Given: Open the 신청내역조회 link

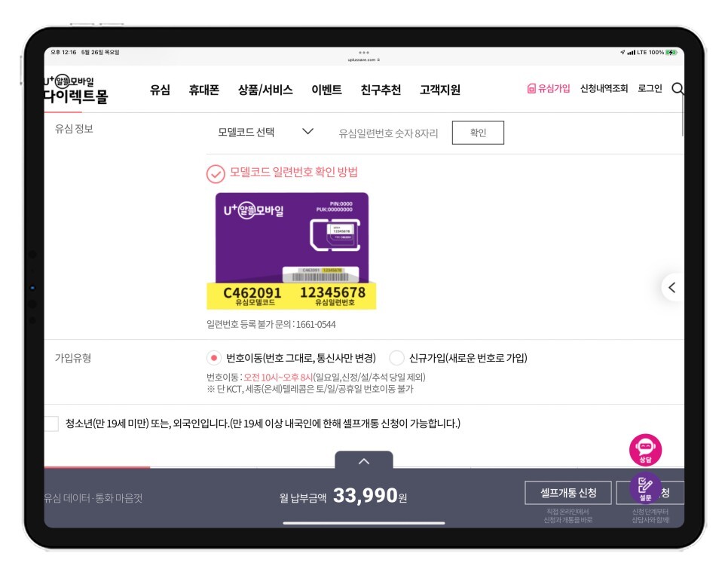Looking at the screenshot, I should click(604, 88).
